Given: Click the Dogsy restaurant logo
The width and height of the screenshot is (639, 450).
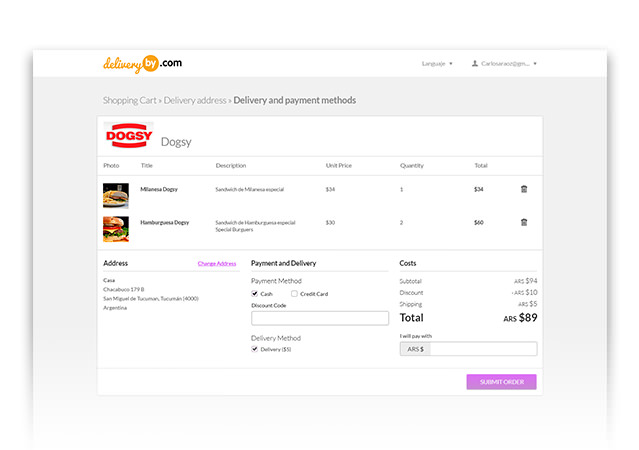Looking at the screenshot, I should [128, 136].
